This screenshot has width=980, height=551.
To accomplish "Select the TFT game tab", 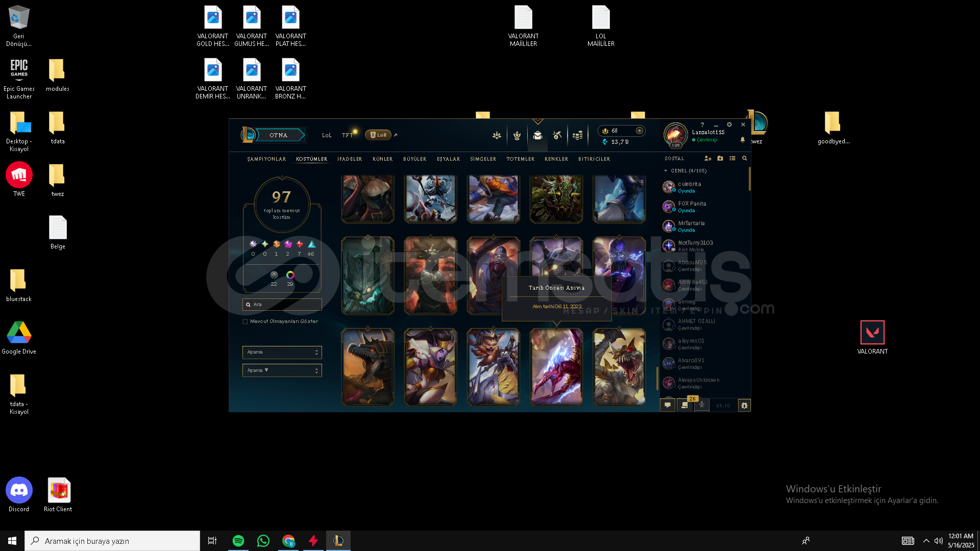I will pos(348,135).
